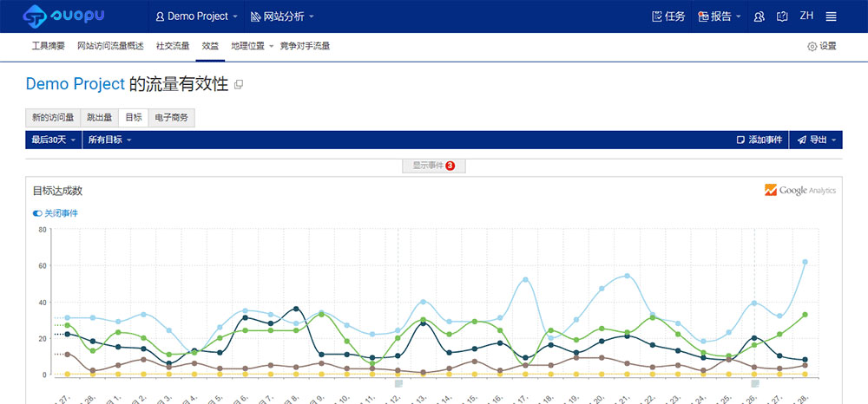Click the copy icon beside page title
The width and height of the screenshot is (868, 404).
click(x=239, y=85)
